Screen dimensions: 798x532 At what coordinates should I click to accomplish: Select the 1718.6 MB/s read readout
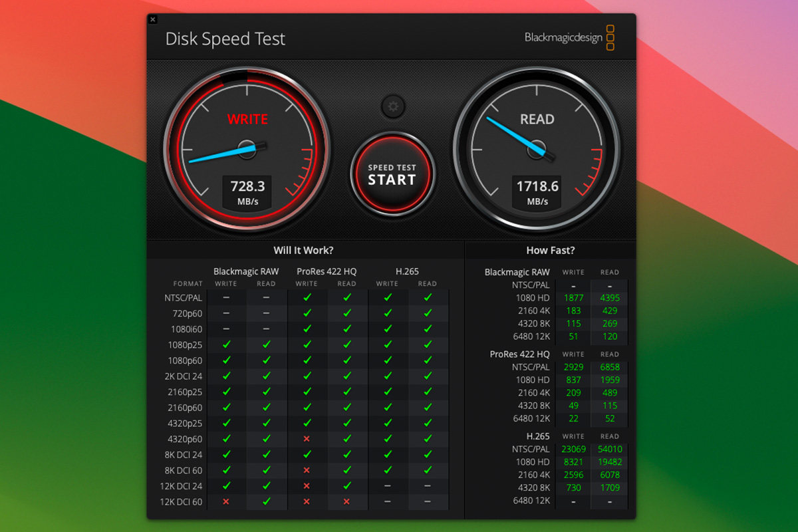(537, 192)
